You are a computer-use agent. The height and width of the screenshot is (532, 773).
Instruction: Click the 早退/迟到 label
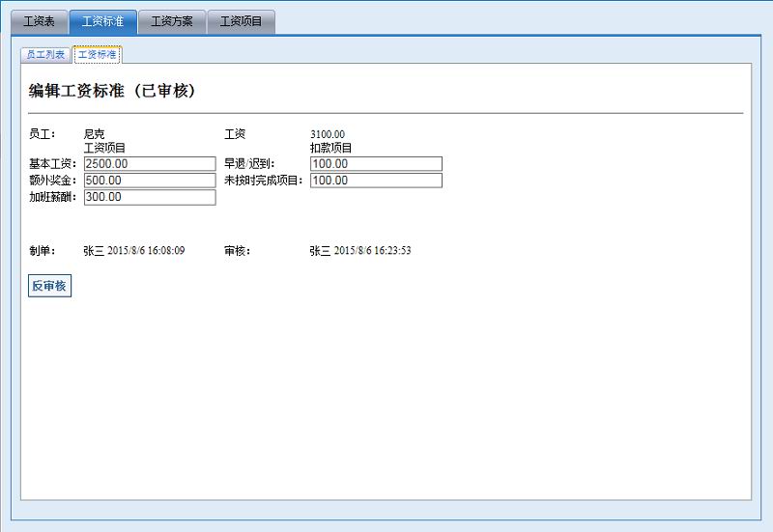[249, 164]
